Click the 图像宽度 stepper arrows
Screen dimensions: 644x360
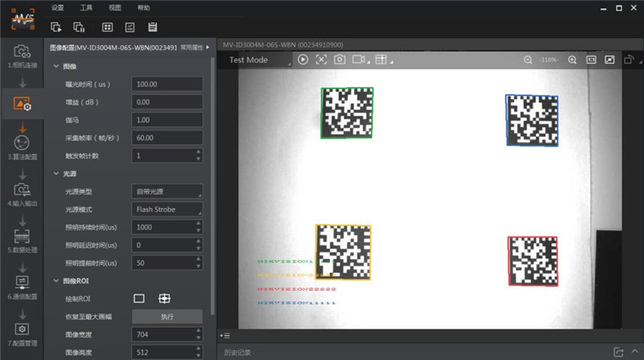click(198, 334)
